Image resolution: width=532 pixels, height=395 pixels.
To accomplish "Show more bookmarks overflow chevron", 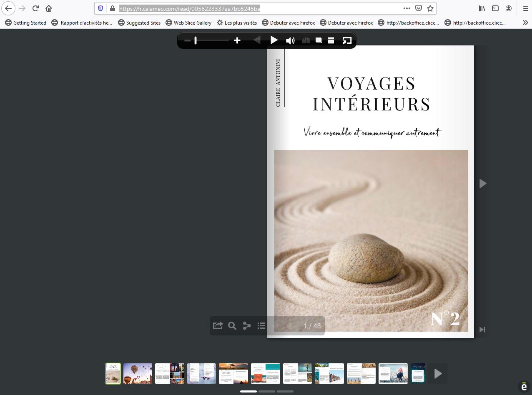I will tap(525, 22).
